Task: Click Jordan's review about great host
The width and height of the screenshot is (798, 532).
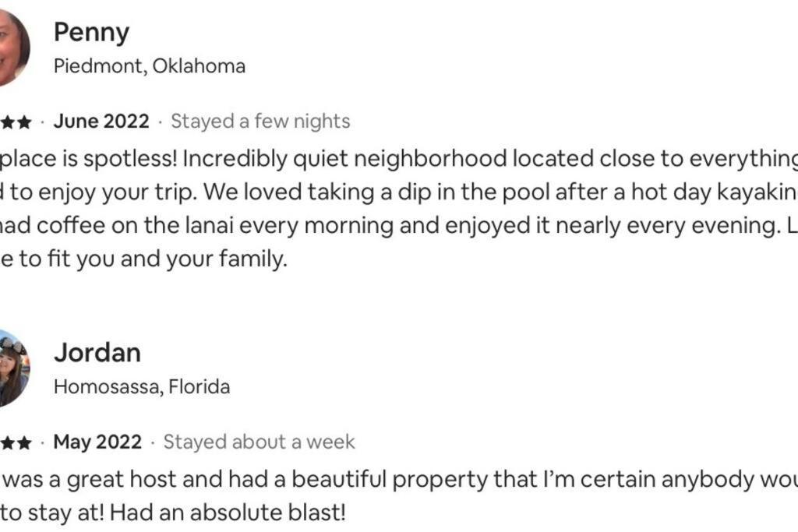Action: coord(399,495)
